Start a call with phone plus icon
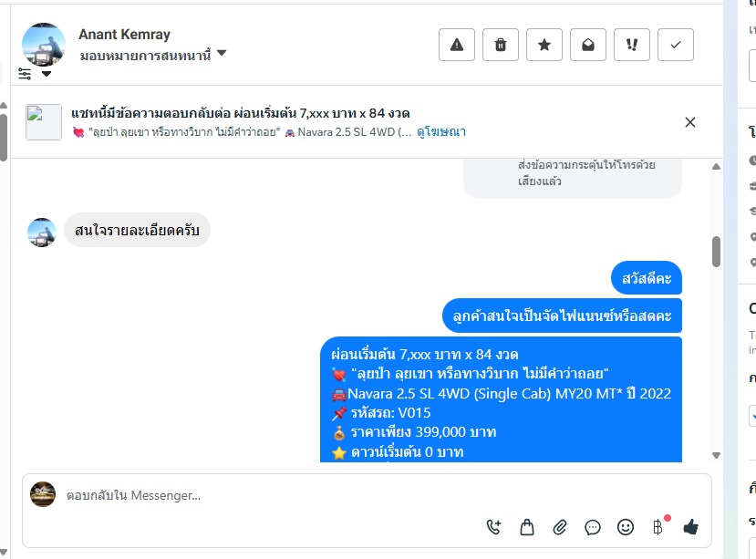The width and height of the screenshot is (756, 559). point(493,527)
